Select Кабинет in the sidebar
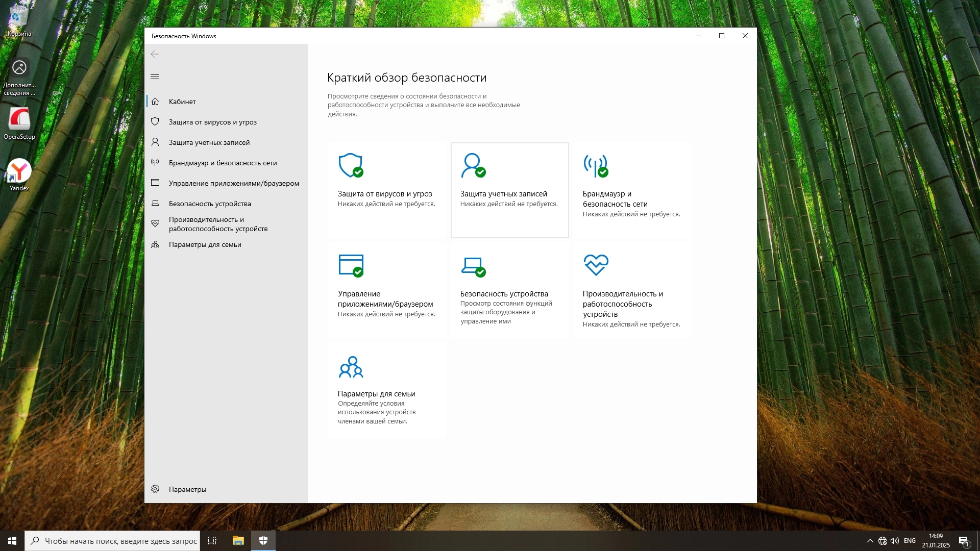 [182, 102]
